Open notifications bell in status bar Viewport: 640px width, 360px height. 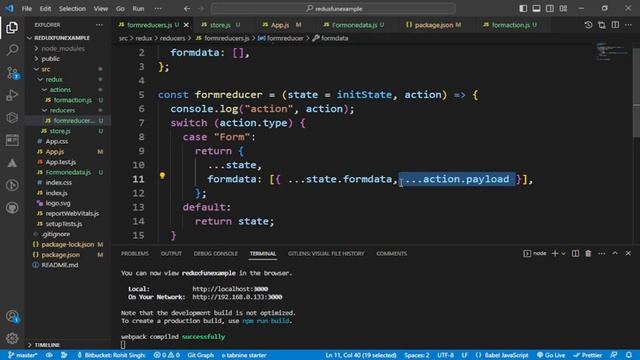point(629,355)
